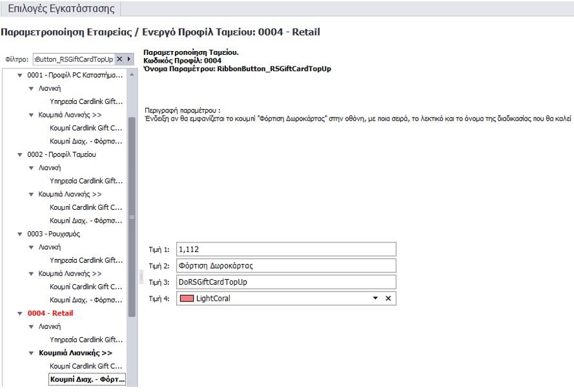
Task: Click the Φίλτρο filter text box
Action: click(x=72, y=59)
